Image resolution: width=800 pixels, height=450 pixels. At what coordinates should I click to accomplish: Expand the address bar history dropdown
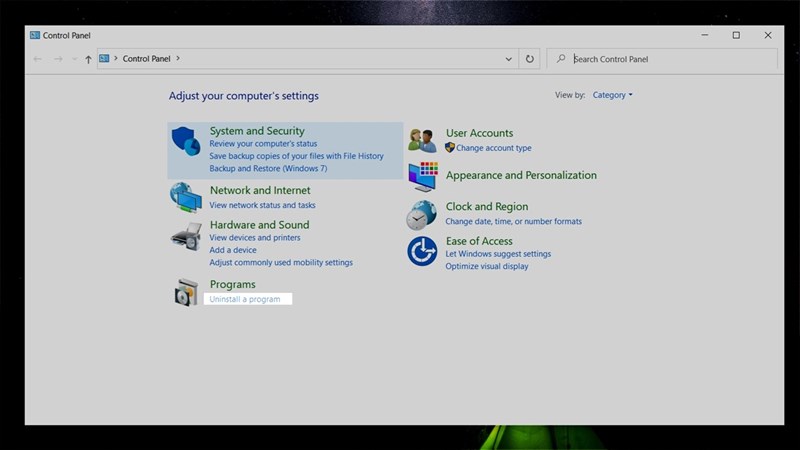point(509,59)
